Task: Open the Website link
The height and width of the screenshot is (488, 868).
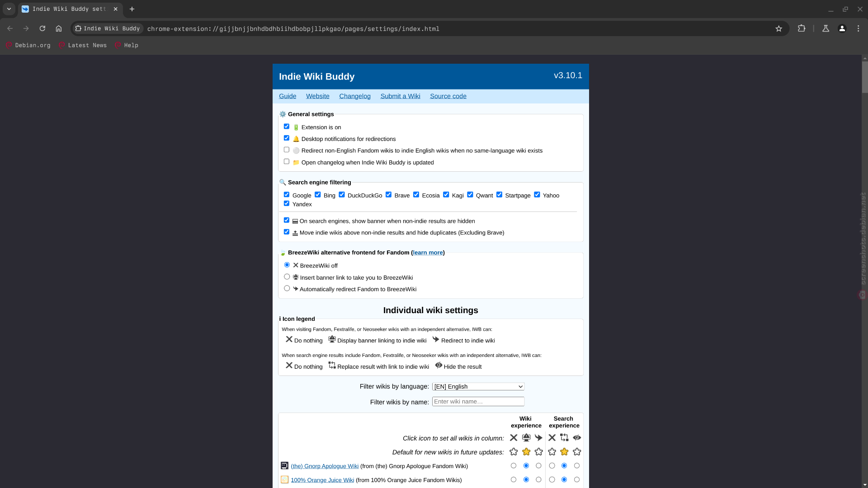Action: pos(318,96)
